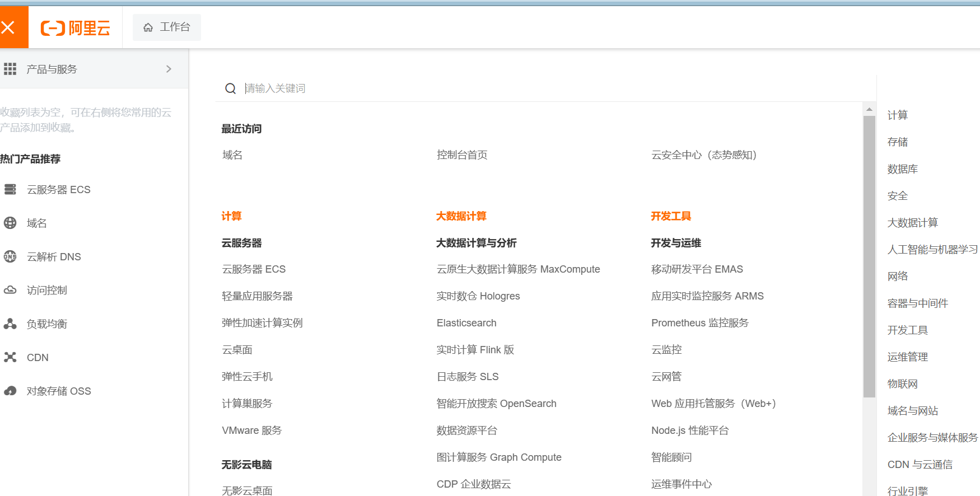The height and width of the screenshot is (496, 980).
Task: Jump to 开发工具 in right index
Action: [908, 330]
